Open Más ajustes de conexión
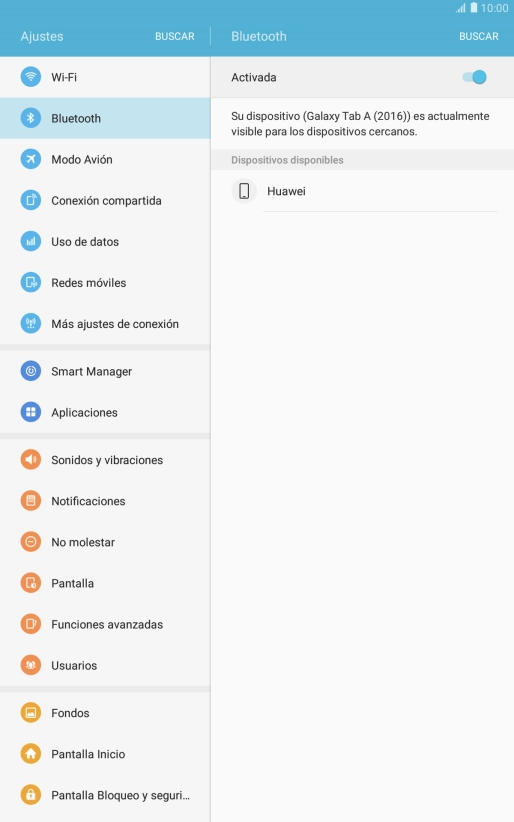The image size is (514, 822). [105, 324]
